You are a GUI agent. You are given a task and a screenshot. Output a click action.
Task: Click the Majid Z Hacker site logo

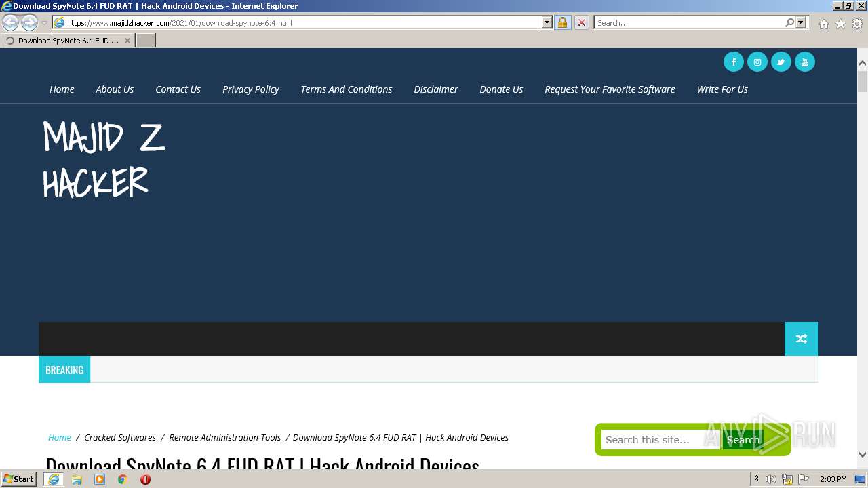[x=104, y=160]
